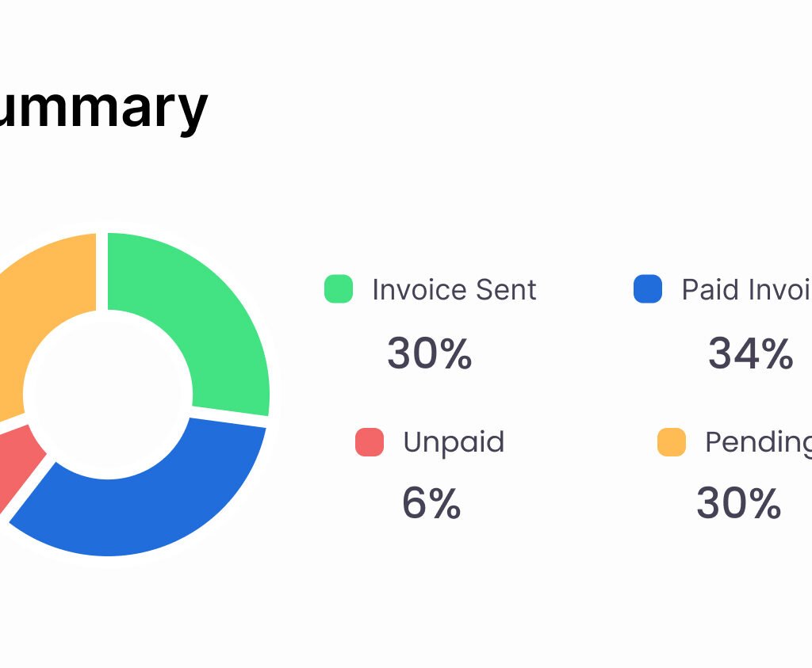This screenshot has height=668, width=812.
Task: Click the 30% value under Pending
Action: click(x=738, y=503)
